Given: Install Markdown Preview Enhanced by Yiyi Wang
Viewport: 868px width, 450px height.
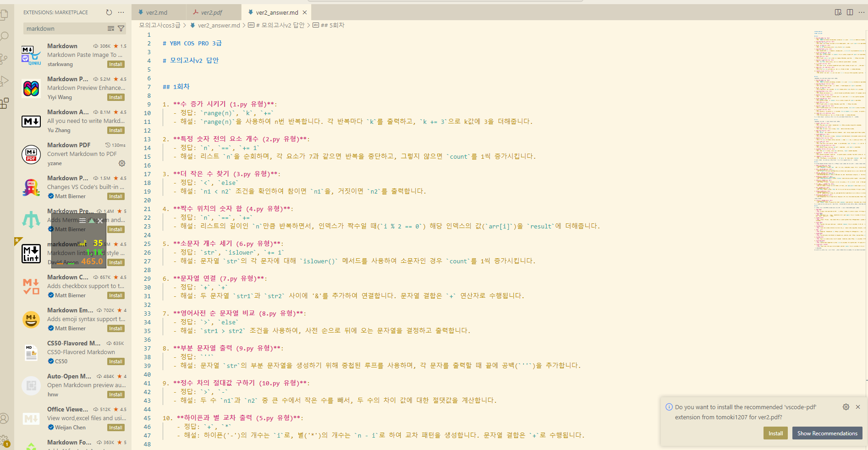Looking at the screenshot, I should coord(116,97).
